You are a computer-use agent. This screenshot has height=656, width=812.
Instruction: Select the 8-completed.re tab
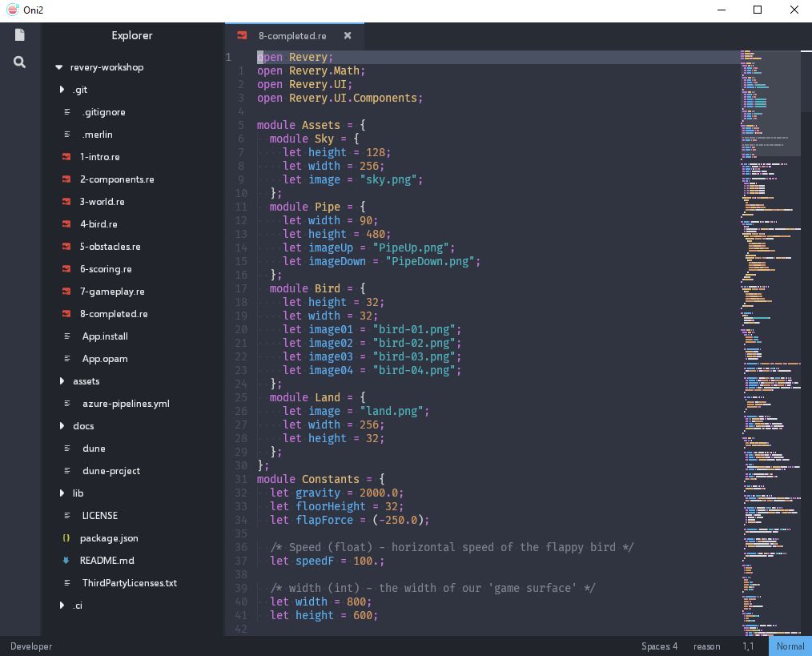coord(292,35)
